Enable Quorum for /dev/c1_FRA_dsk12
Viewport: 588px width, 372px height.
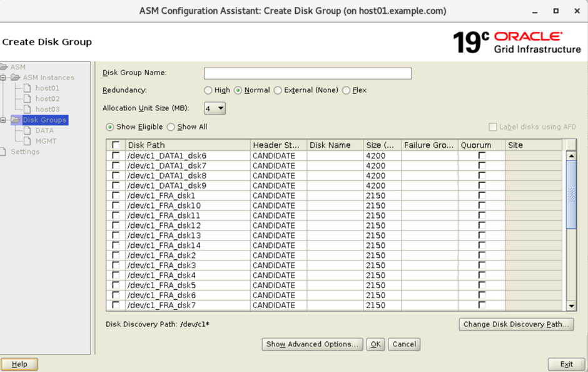pos(482,225)
